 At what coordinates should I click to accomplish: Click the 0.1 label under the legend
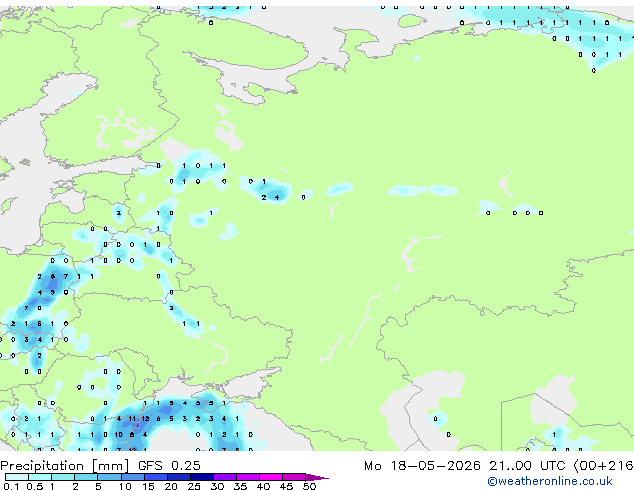click(11, 486)
